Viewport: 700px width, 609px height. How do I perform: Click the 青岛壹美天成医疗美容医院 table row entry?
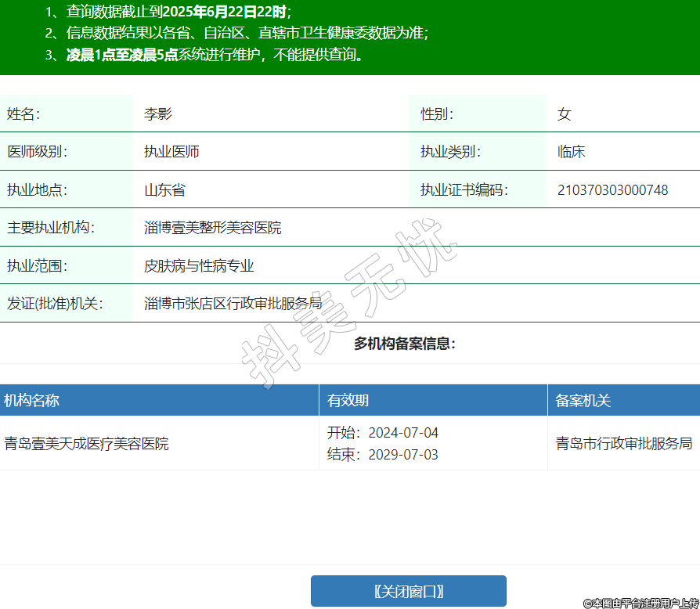86,444
